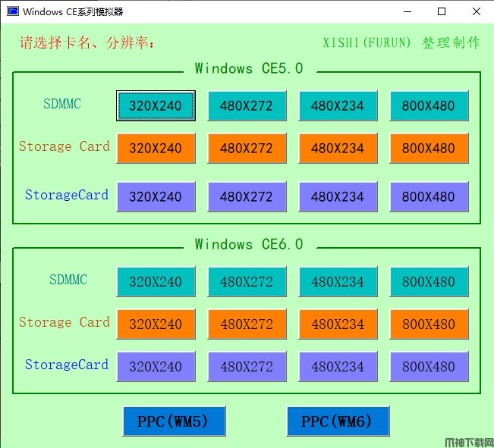494x448 pixels.
Task: Launch CE6.0 purple StorageCard 800X480
Action: pos(429,366)
